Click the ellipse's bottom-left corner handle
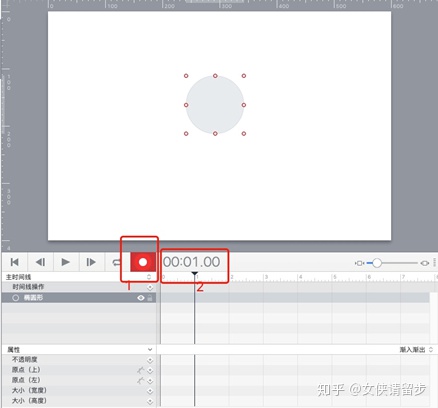Screen dimensions: 438x408 coord(186,134)
